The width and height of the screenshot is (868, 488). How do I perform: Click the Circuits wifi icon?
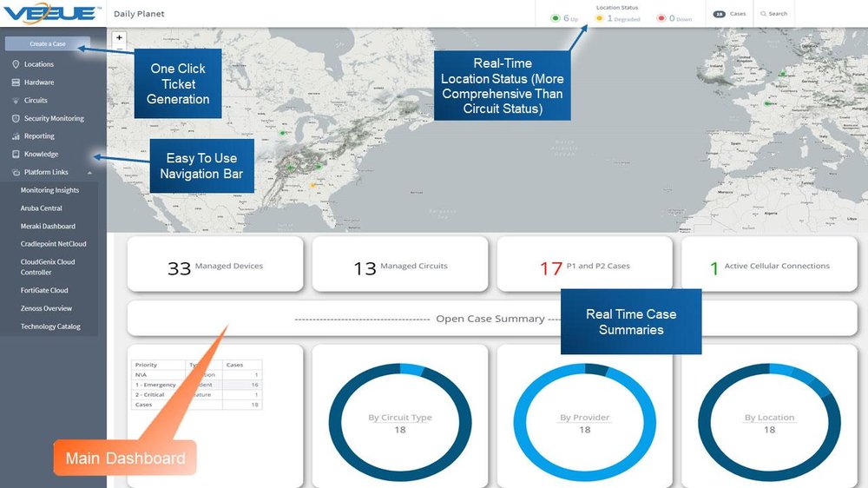click(x=16, y=100)
